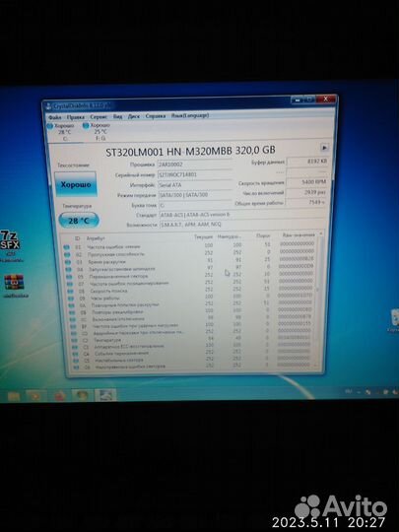Click the Атрибут column header

(x=96, y=238)
